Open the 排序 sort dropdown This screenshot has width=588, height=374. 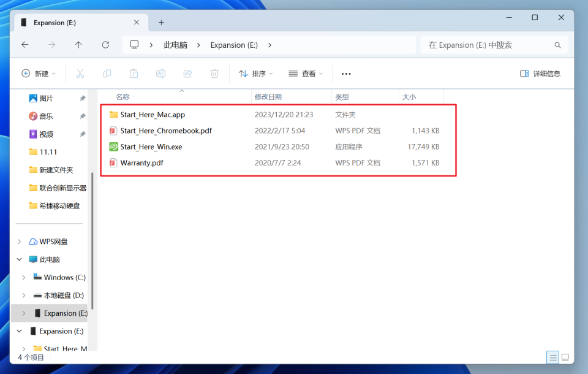pos(256,74)
